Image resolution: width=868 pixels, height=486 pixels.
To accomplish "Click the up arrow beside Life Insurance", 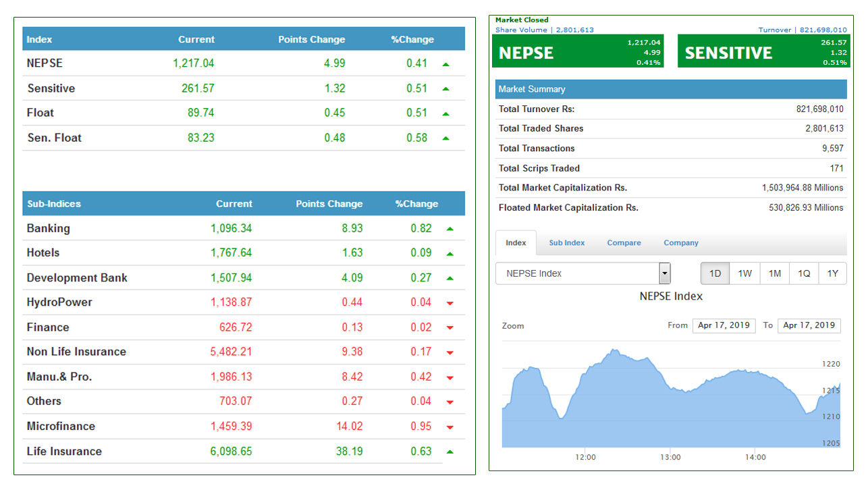I will [x=450, y=452].
